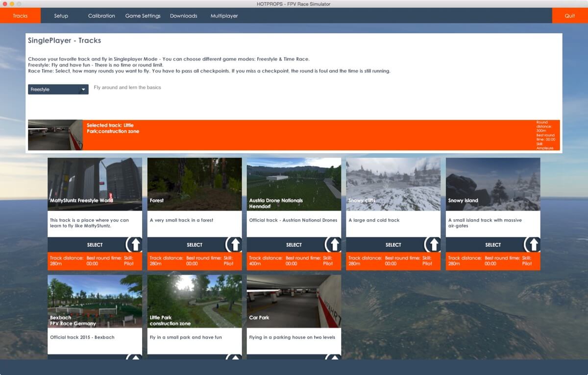The image size is (588, 375).
Task: Click Austria track distance 400m value
Action: click(255, 263)
